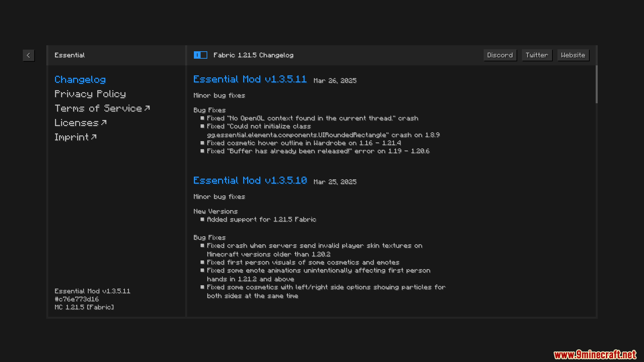644x362 pixels.
Task: Open the Twitter link button
Action: pos(537,55)
